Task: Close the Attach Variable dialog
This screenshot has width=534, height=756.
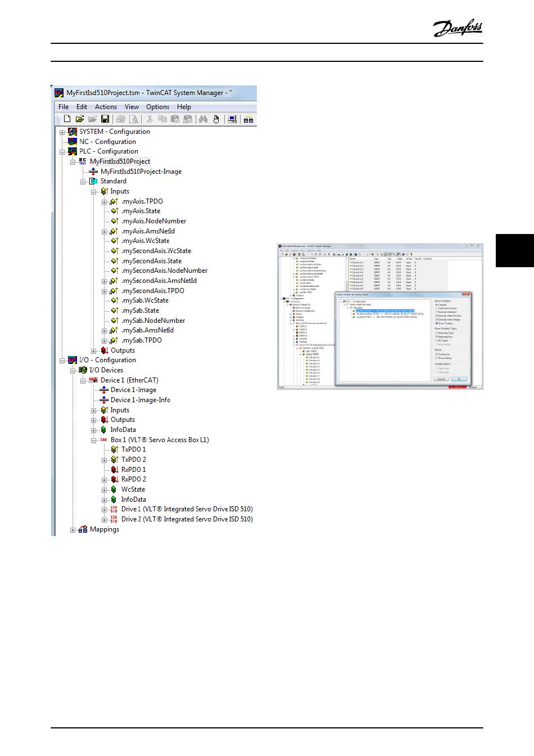Action: pos(467,294)
